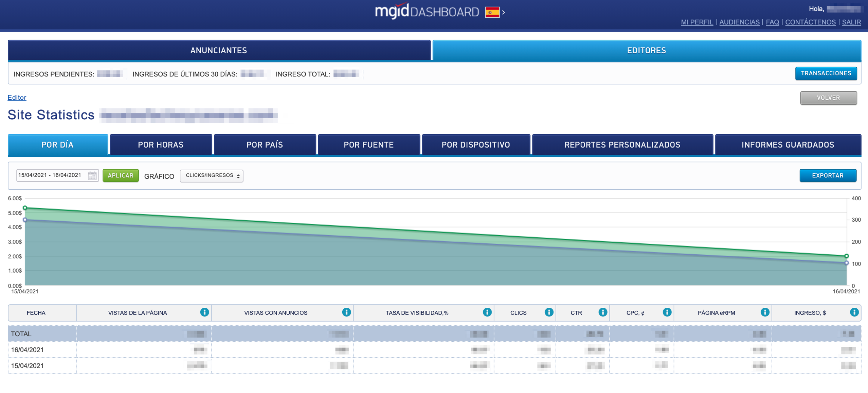Click info icon beside CPC column
Image resolution: width=868 pixels, height=393 pixels.
[x=667, y=312]
